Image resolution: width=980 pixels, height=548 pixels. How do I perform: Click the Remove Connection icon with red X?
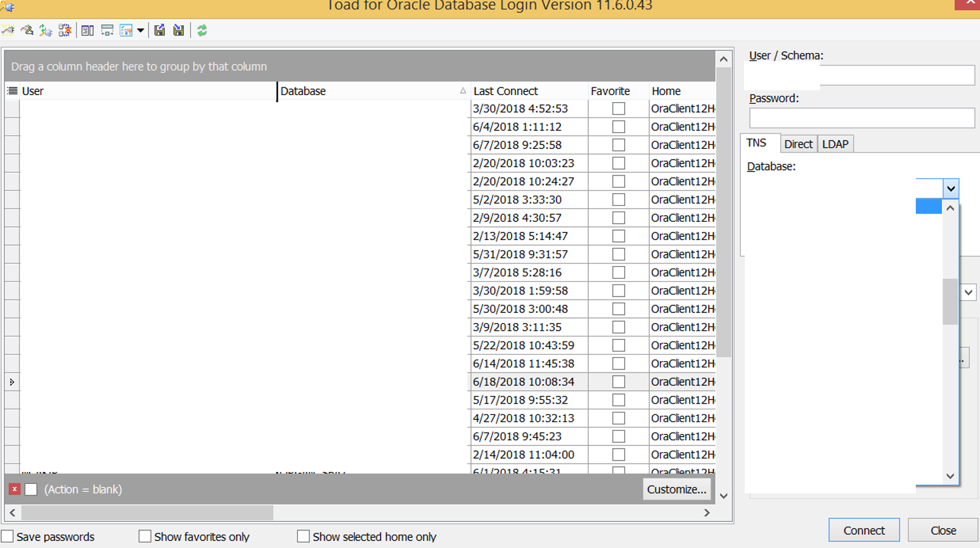click(65, 30)
